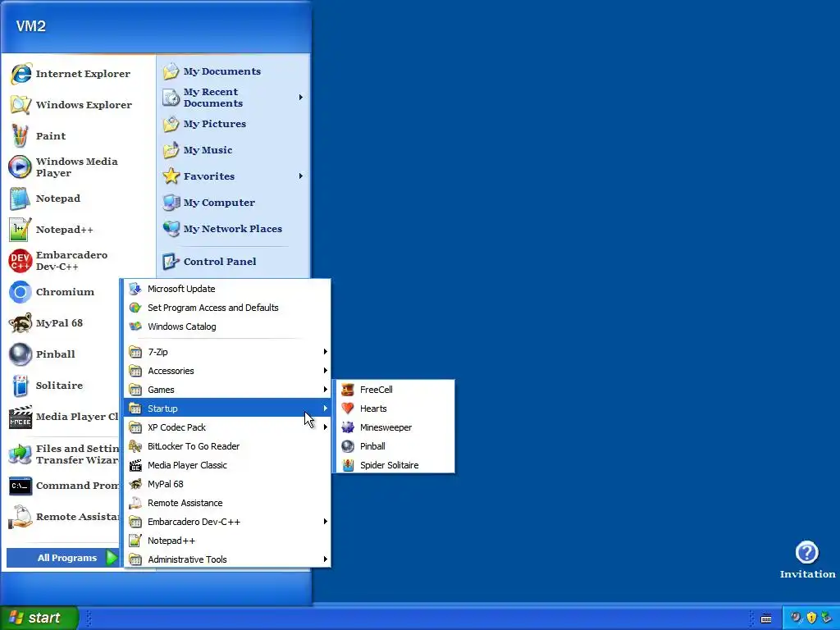Image resolution: width=840 pixels, height=630 pixels.
Task: Open Microsoft Update from All Programs
Action: [x=227, y=289]
